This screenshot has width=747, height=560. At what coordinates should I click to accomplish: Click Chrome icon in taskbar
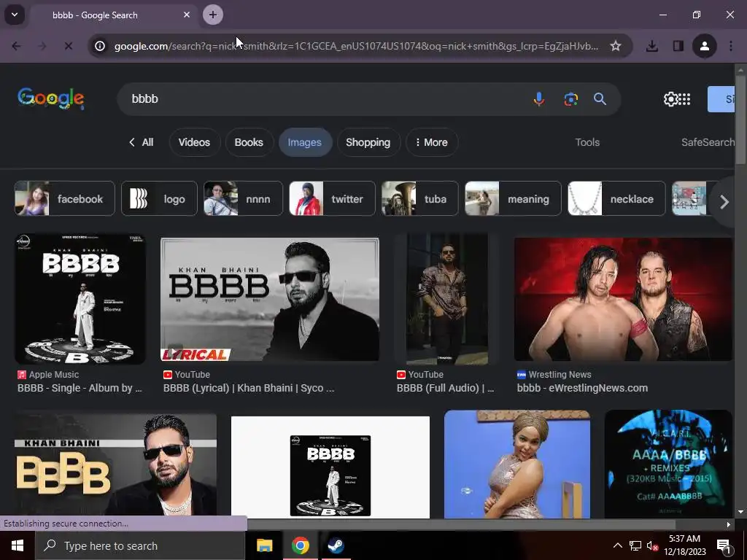pyautogui.click(x=300, y=545)
